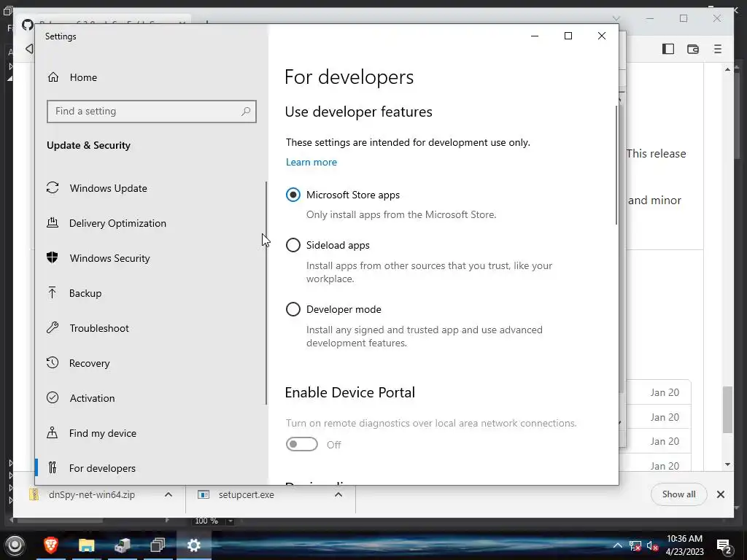This screenshot has height=560, width=747.
Task: Dismiss the browser downloads bar
Action: click(721, 494)
